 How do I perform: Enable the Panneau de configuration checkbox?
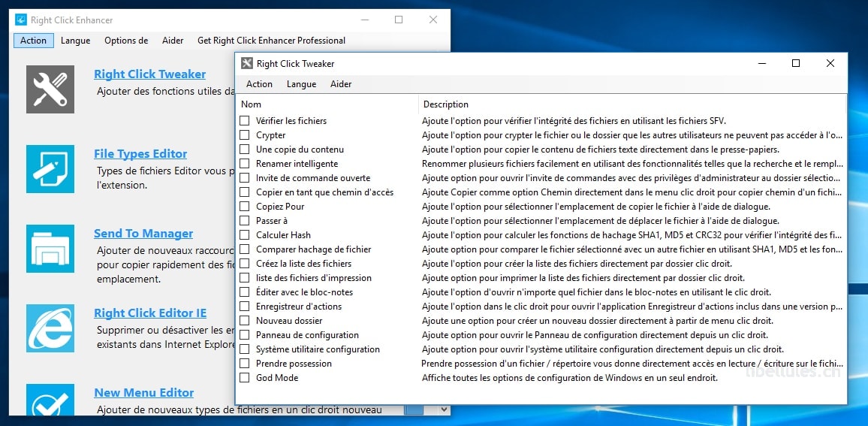point(244,334)
